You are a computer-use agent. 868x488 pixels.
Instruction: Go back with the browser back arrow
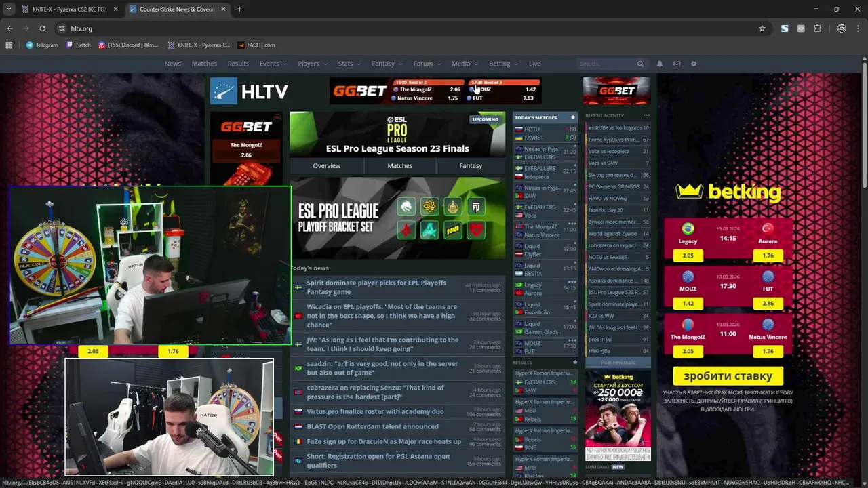(9, 28)
